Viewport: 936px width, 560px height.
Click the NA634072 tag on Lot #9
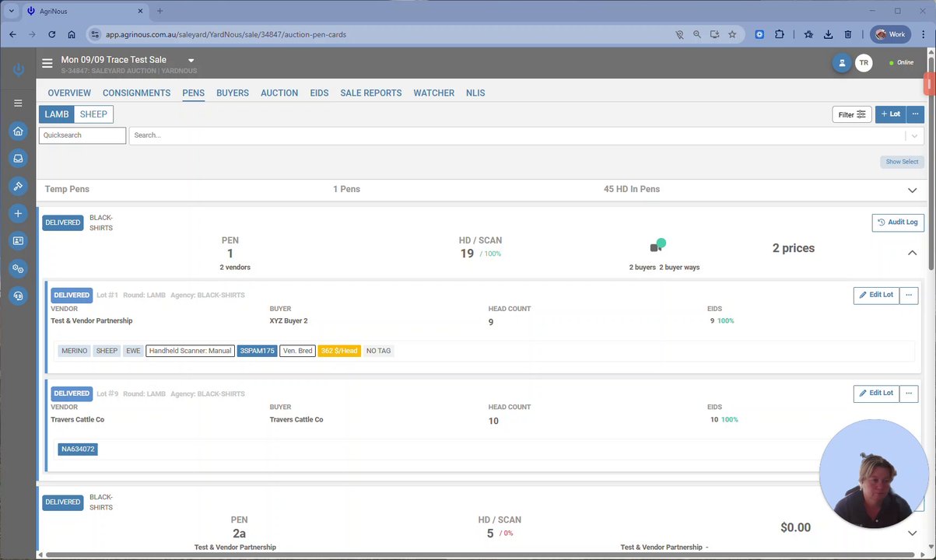coord(78,449)
